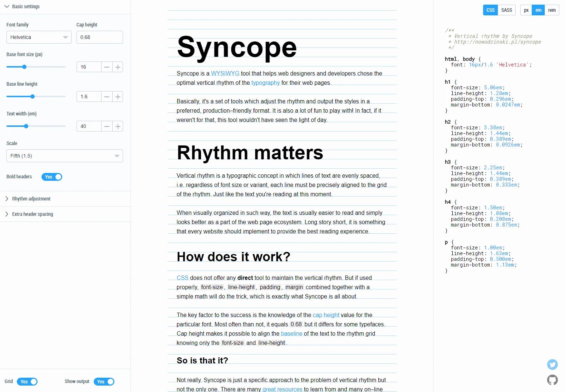Viewport: 565px width, 392px height.
Task: Switch output format to SASS
Action: click(506, 10)
